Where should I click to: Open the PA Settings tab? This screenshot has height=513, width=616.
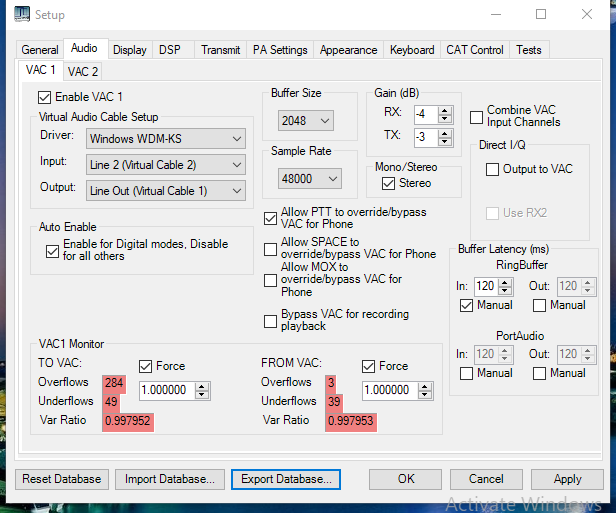pyautogui.click(x=280, y=50)
